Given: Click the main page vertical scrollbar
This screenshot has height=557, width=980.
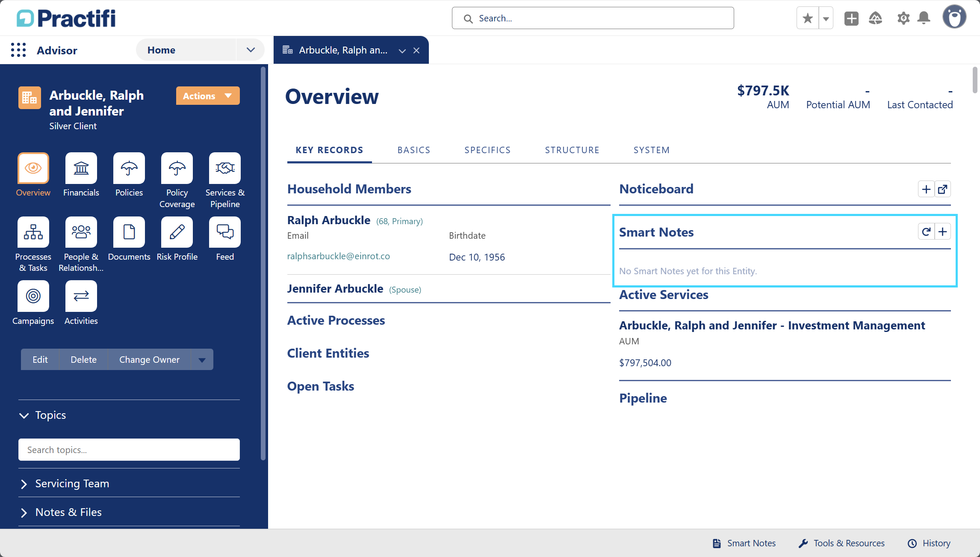Looking at the screenshot, I should [x=975, y=80].
